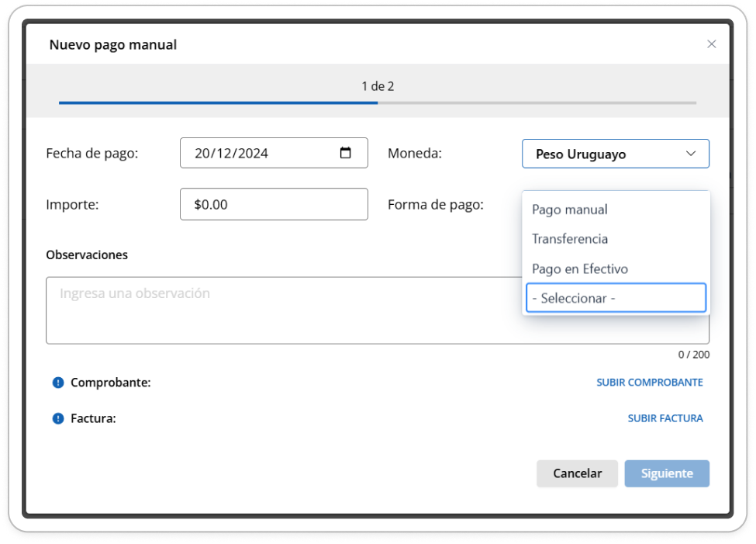756x544 pixels.
Task: Click the Comprobante info icon
Action: 58,383
